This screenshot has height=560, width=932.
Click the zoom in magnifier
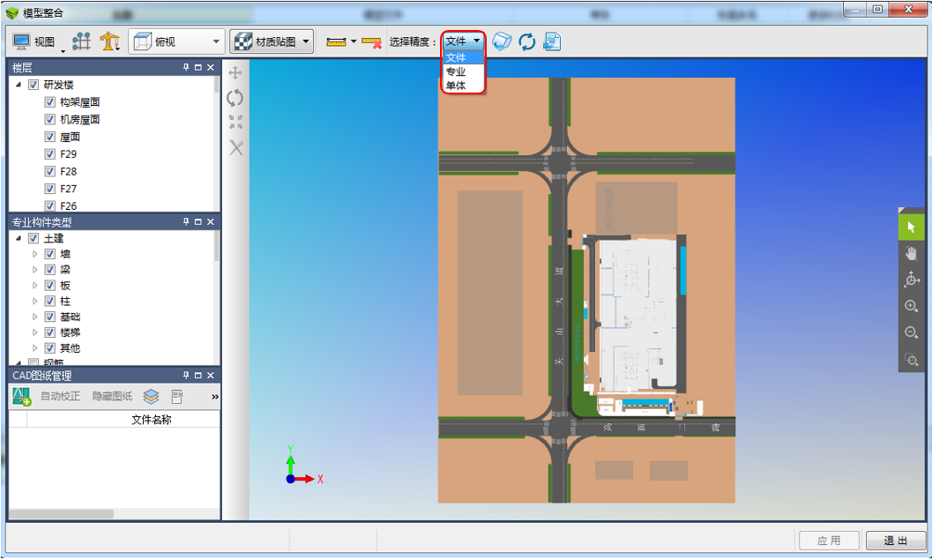click(911, 306)
